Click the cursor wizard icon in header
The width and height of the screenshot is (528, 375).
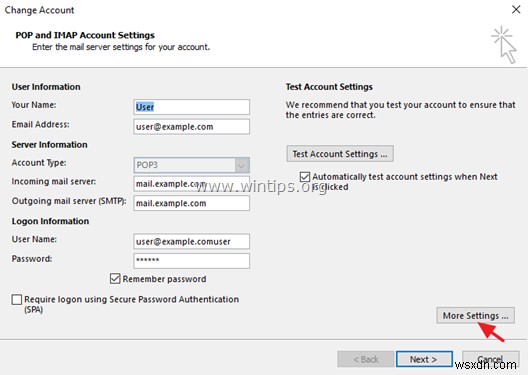(504, 45)
